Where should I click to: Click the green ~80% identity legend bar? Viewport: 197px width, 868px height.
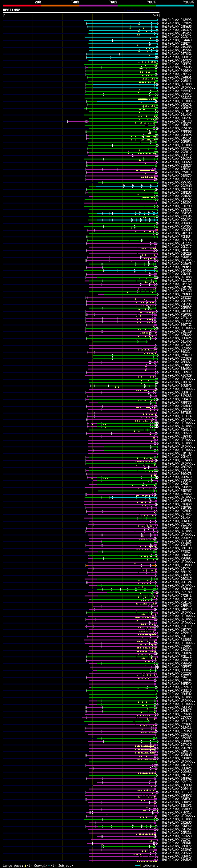(x=137, y=6)
